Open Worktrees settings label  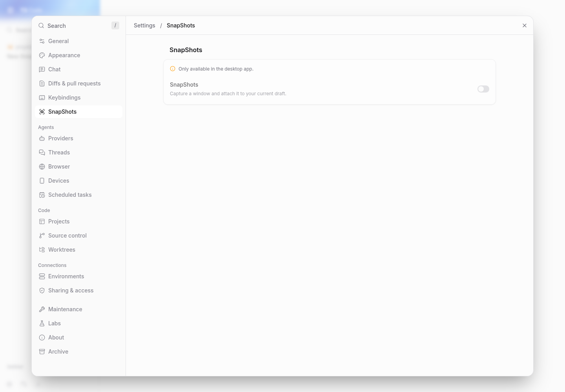[x=62, y=250]
